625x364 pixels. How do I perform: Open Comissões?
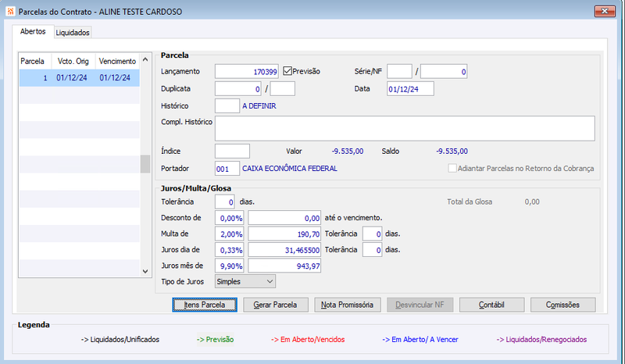tap(562, 305)
